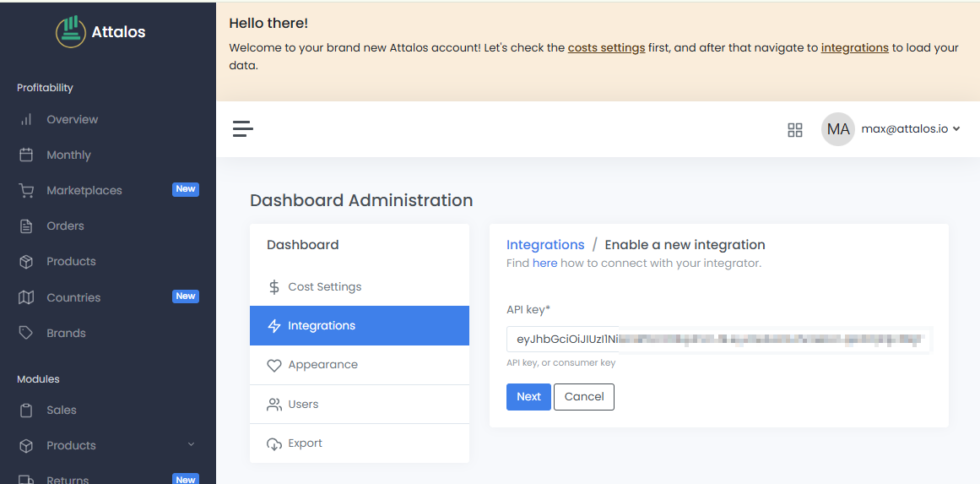Image resolution: width=980 pixels, height=484 pixels.
Task: Click the Users people icon
Action: 273,405
